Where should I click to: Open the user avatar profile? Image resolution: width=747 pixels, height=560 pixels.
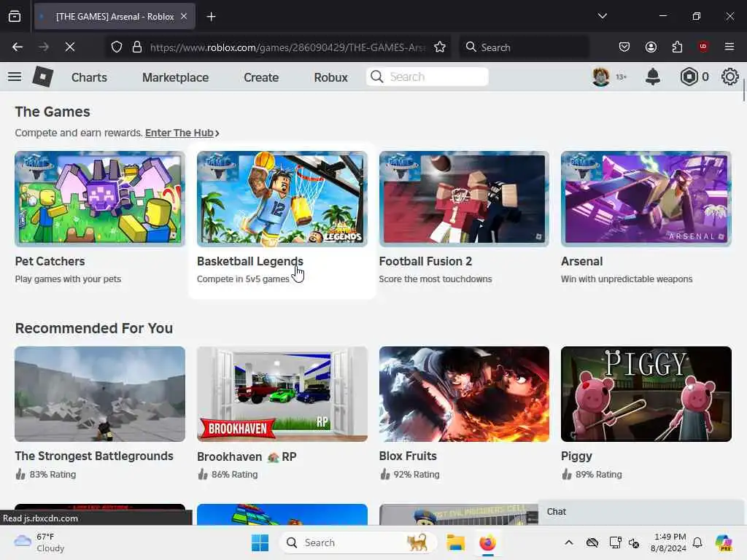601,77
